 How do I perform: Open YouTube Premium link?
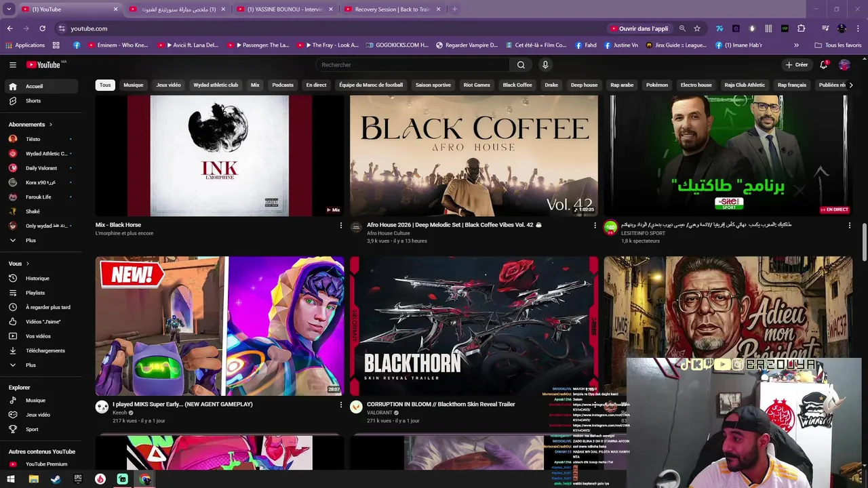tap(41, 464)
